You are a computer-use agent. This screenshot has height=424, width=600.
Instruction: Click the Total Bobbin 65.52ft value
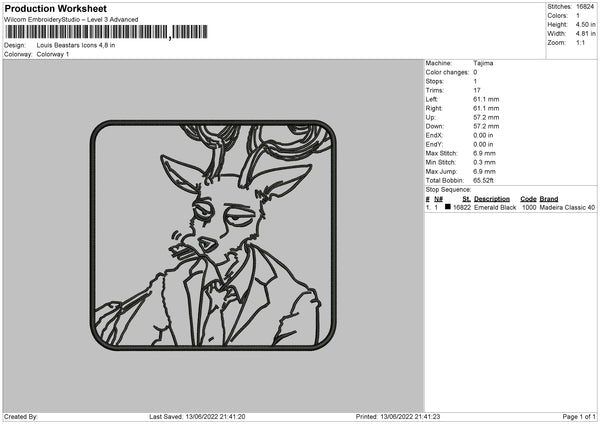[483, 180]
